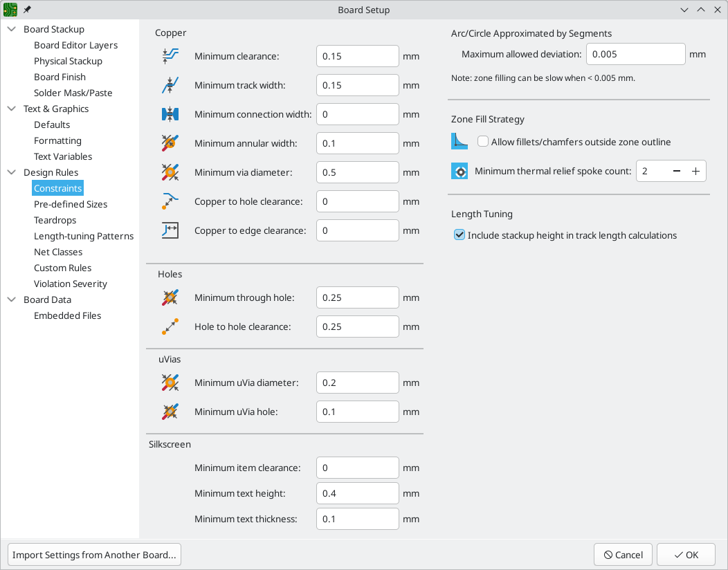Collapse the Board Stackup section
728x570 pixels.
click(x=11, y=29)
